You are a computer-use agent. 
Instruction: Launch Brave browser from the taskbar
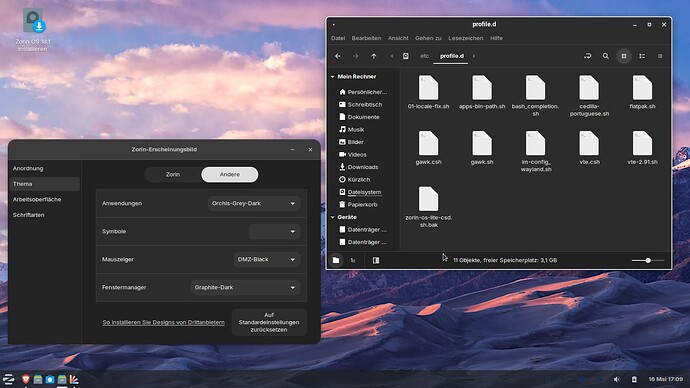pyautogui.click(x=26, y=379)
